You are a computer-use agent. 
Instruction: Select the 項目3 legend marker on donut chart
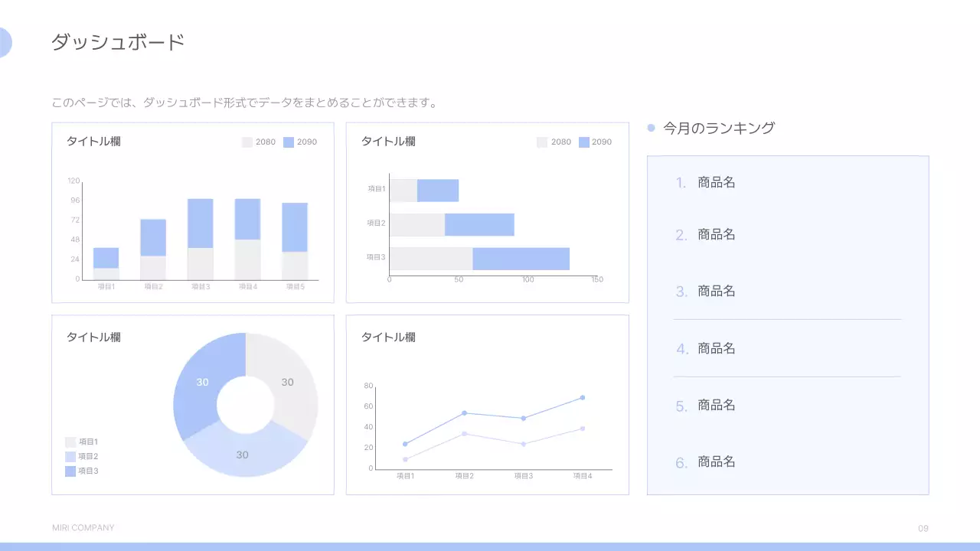click(x=71, y=471)
